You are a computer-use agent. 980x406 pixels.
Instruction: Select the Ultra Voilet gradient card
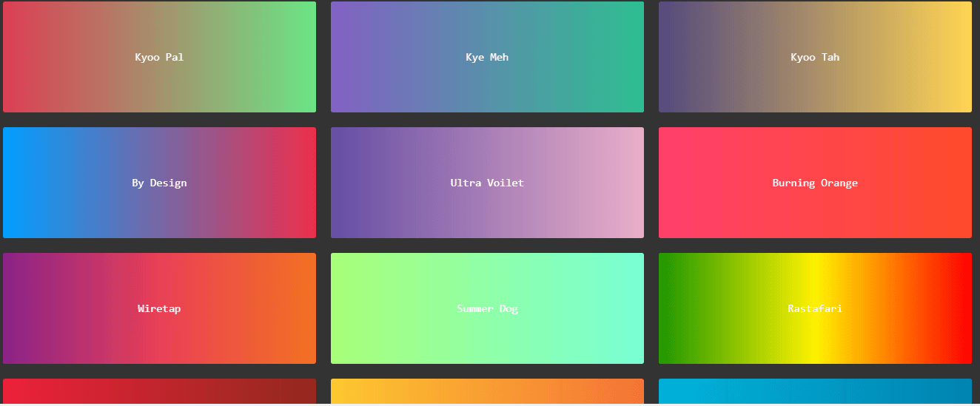(x=487, y=183)
